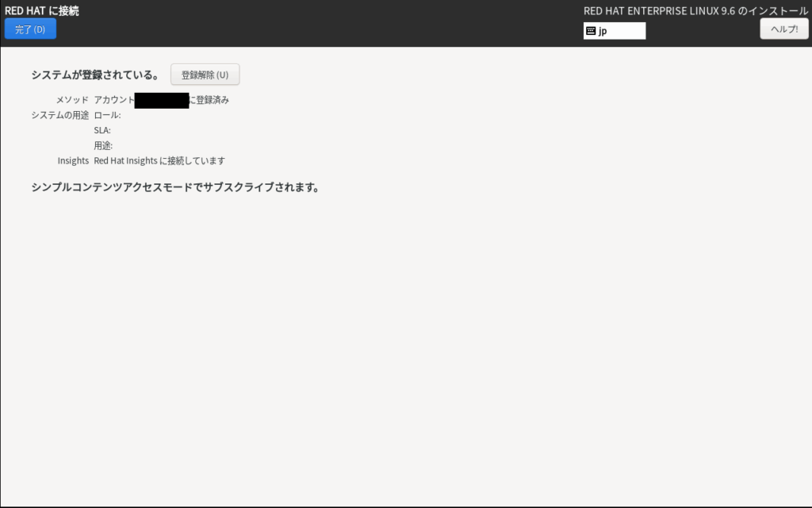Select the jp keyboard layout text

pos(603,31)
